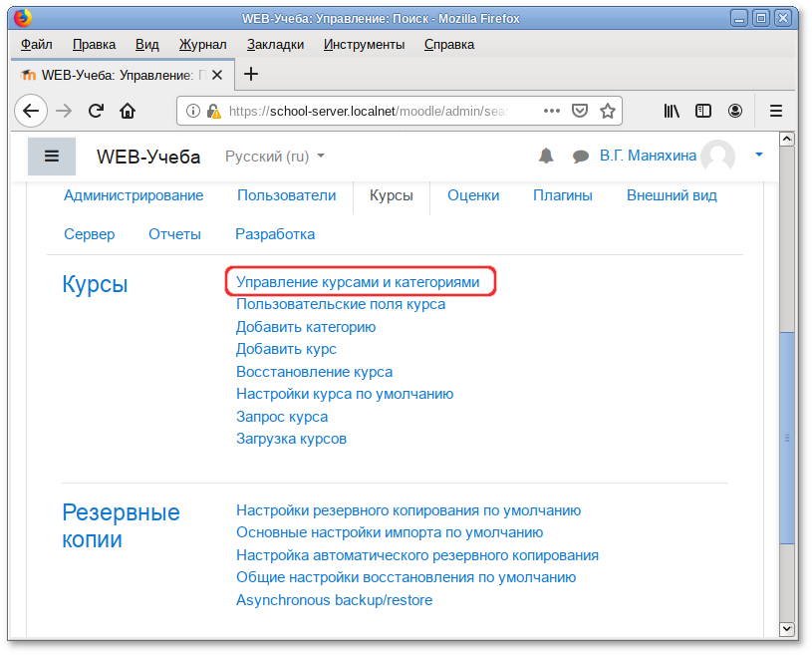Expand the user menu arrow

click(759, 155)
